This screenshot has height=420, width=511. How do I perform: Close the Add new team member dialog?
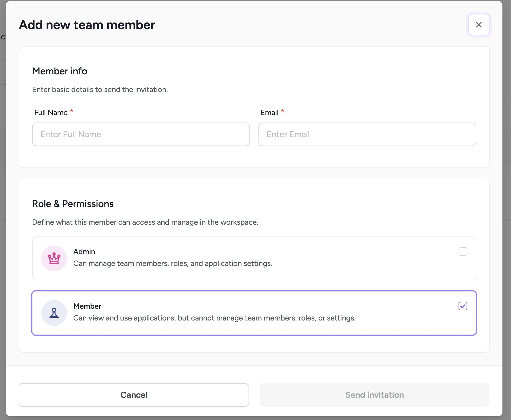(x=479, y=24)
